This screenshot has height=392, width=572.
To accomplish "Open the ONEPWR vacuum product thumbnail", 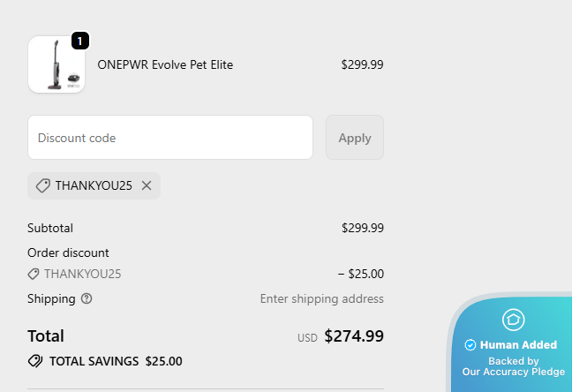I will point(56,64).
